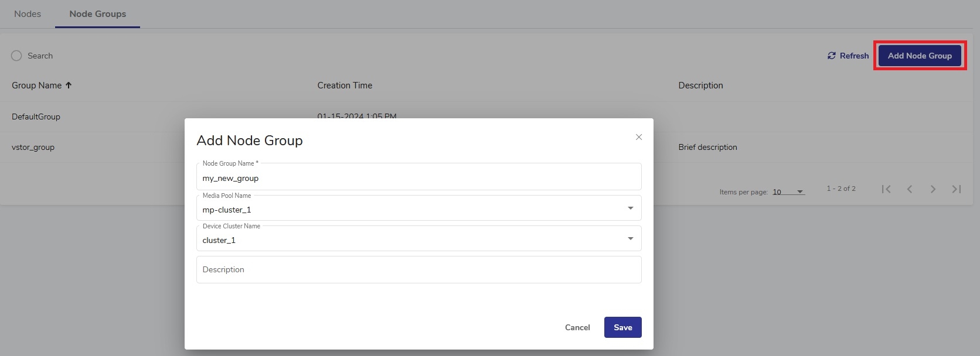Cancel the Add Node Group dialog

coord(577,327)
